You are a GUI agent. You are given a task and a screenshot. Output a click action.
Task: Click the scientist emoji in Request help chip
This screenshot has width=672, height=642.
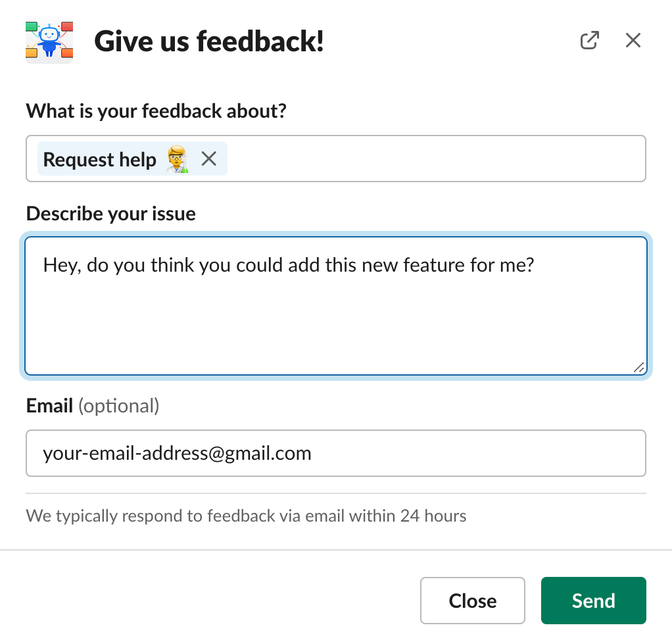point(178,159)
